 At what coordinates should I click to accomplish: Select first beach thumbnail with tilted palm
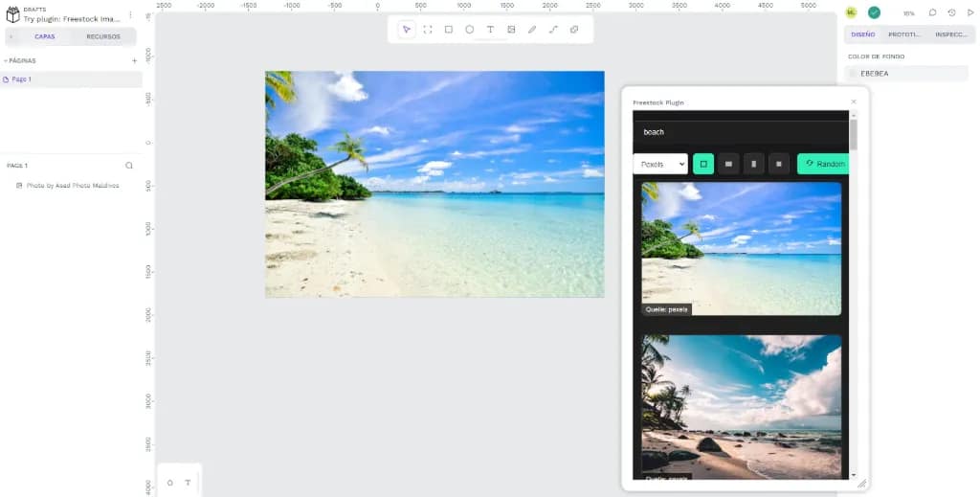(742, 248)
